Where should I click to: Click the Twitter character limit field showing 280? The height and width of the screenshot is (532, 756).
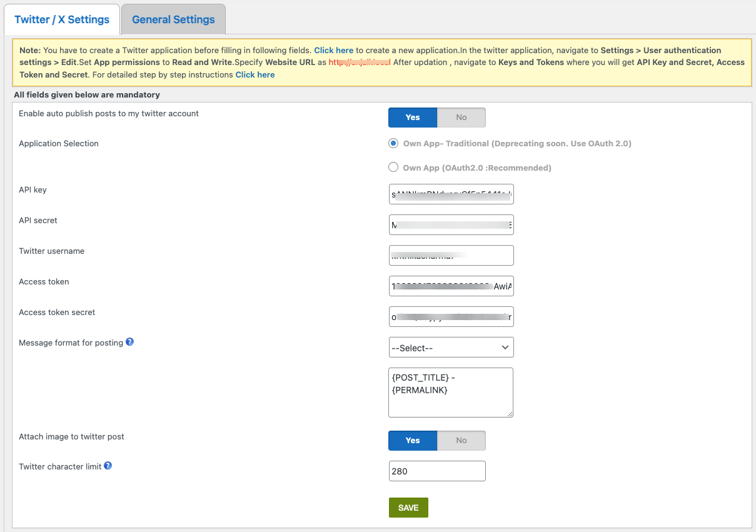436,471
